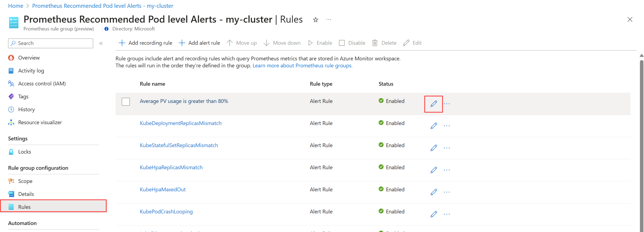Collapse the left navigation menu
Screen dimensions: 644x232
[101, 43]
